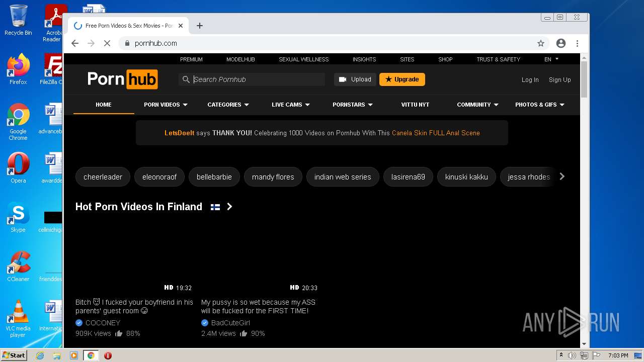Open the FileZilla desktop shortcut
This screenshot has height=362, width=644.
52,69
